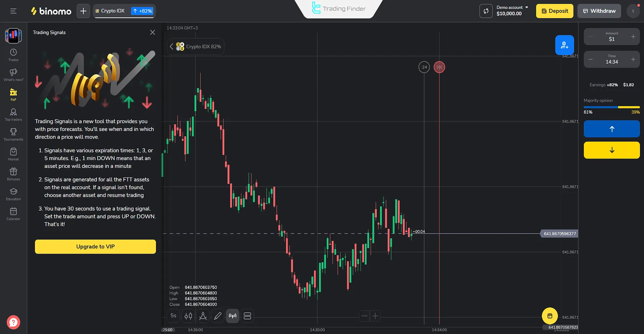Viewport: 644px width, 334px height.
Task: Click the Open value 641.8670603750
Action: coord(201,287)
